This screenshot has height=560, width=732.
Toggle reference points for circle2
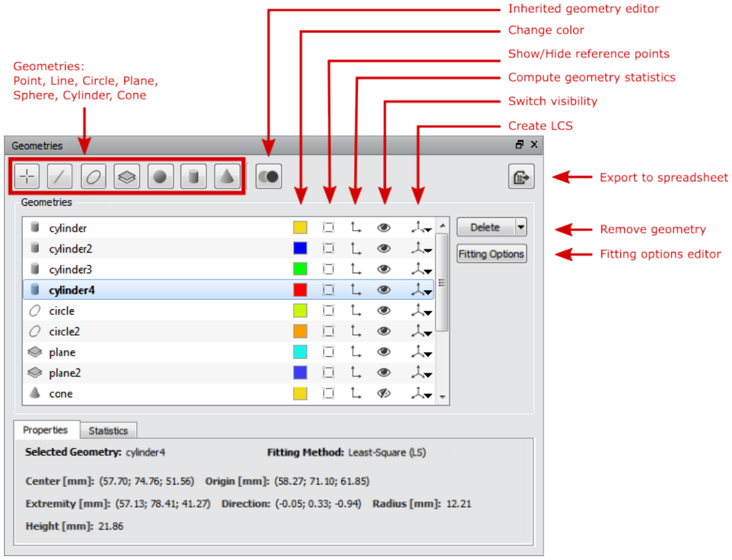[328, 331]
